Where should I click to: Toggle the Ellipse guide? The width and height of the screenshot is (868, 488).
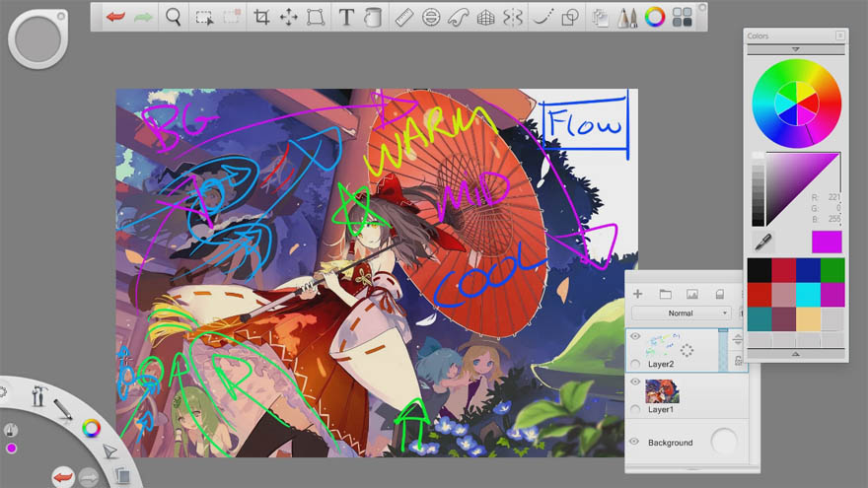[431, 18]
